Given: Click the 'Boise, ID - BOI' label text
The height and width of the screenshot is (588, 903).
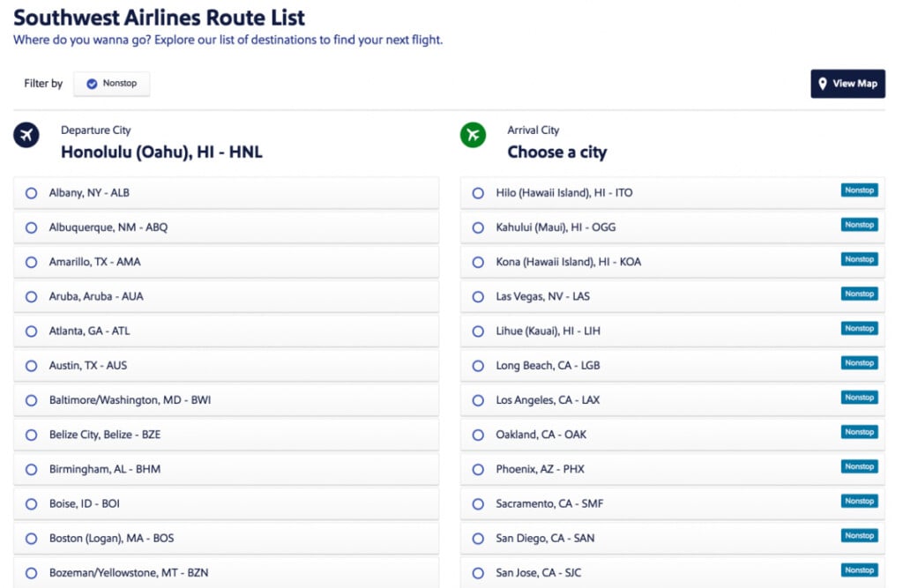Looking at the screenshot, I should 84,504.
